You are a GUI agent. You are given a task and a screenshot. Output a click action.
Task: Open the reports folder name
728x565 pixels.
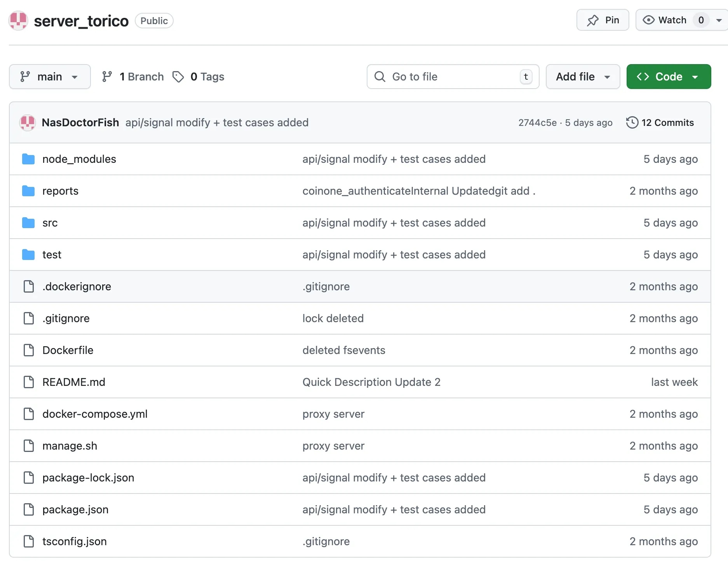point(60,191)
